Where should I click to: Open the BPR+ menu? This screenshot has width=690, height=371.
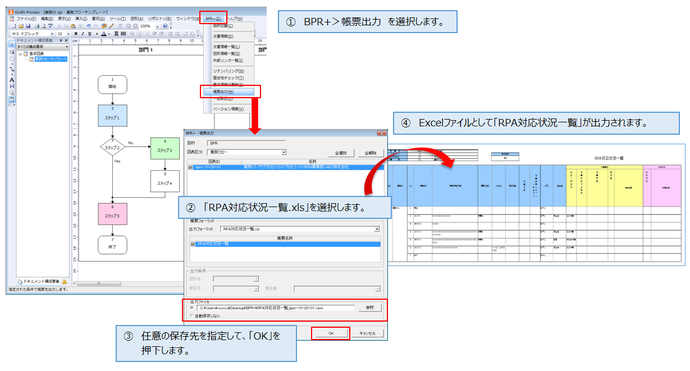(213, 18)
